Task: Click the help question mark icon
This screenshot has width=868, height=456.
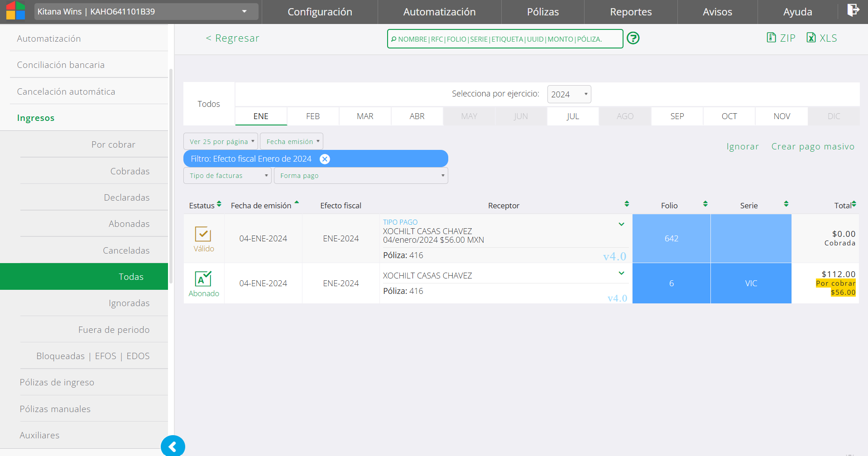Action: point(633,38)
